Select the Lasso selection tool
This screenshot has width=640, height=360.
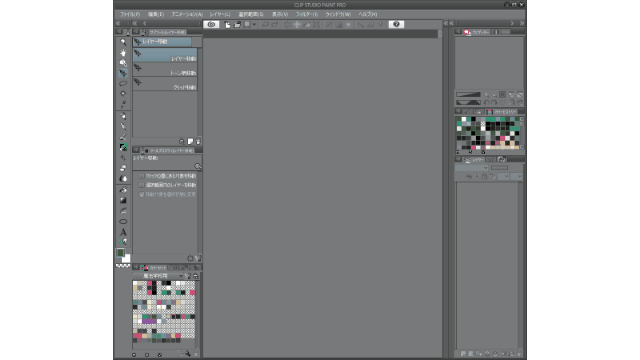123,83
